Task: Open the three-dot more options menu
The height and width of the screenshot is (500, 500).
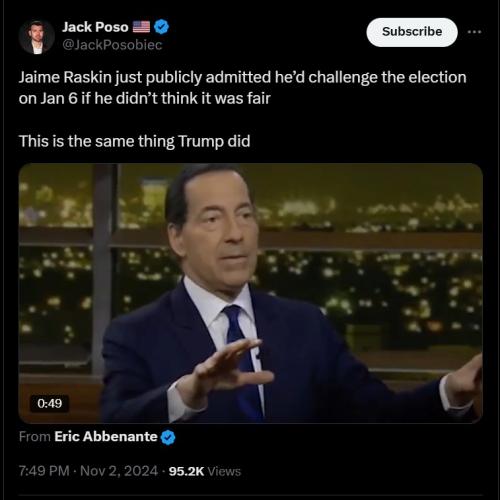Action: (x=474, y=32)
